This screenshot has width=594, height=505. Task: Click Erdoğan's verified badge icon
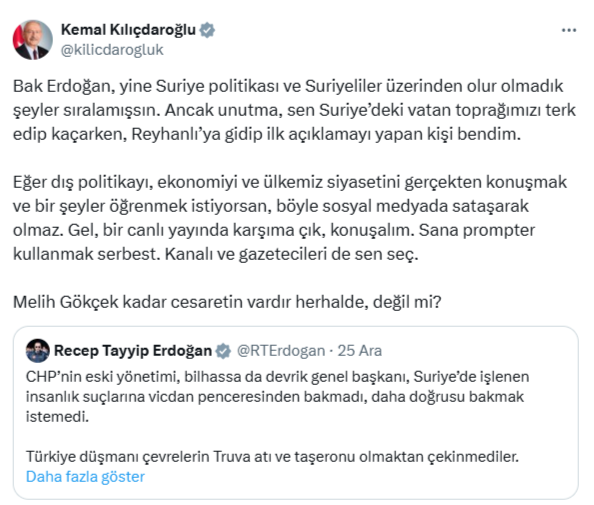click(223, 351)
